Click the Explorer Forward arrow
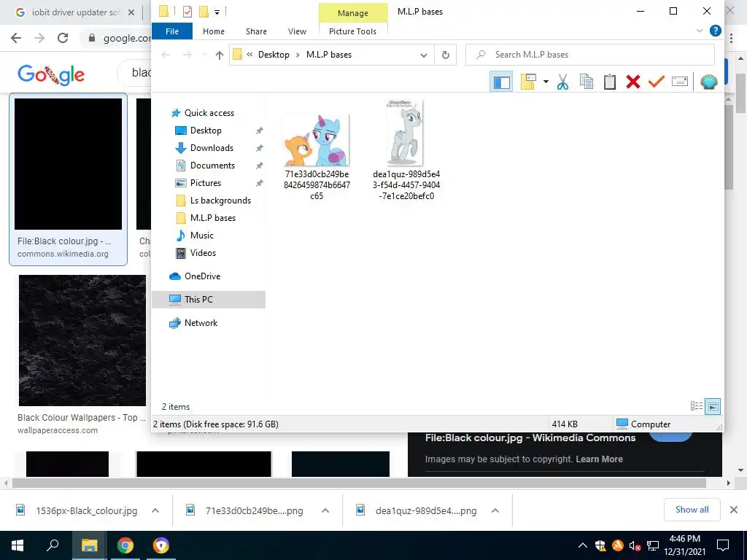Image resolution: width=747 pixels, height=560 pixels. tap(187, 55)
